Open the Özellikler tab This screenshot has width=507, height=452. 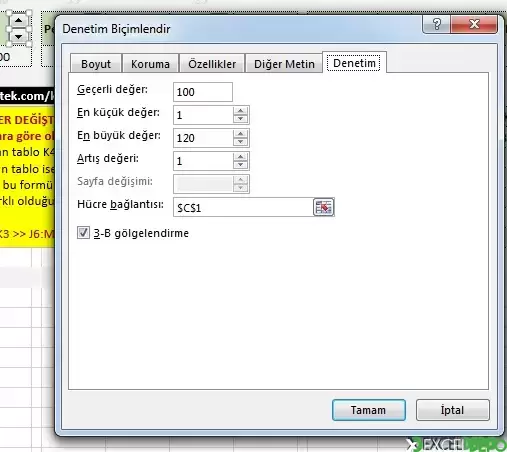[x=212, y=64]
